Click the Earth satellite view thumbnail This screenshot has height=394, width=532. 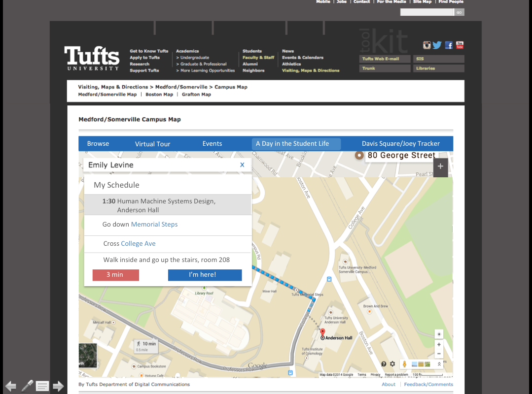(88, 356)
